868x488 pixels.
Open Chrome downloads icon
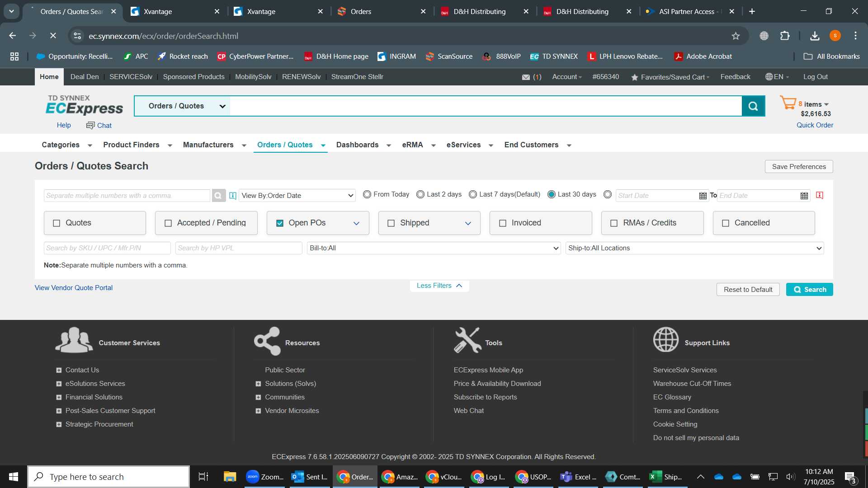[815, 36]
